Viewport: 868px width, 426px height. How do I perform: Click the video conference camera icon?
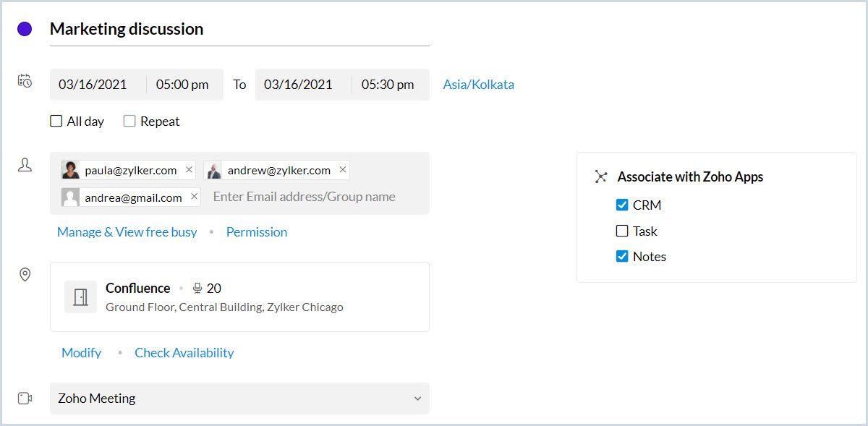(x=25, y=399)
